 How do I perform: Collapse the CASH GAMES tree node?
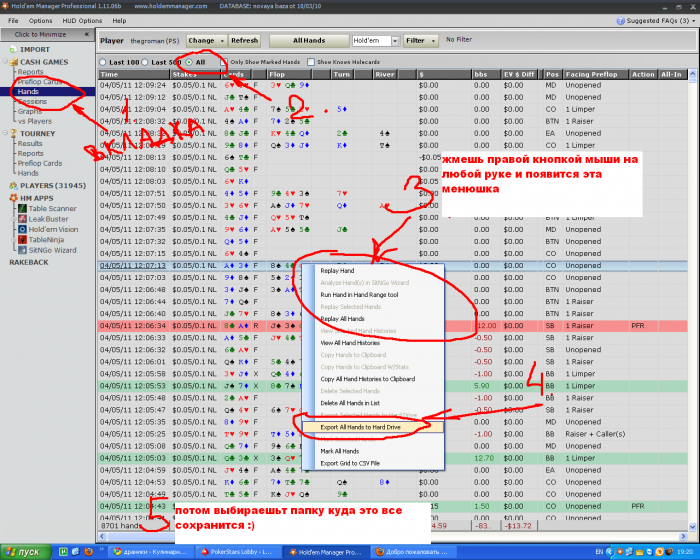(5, 62)
